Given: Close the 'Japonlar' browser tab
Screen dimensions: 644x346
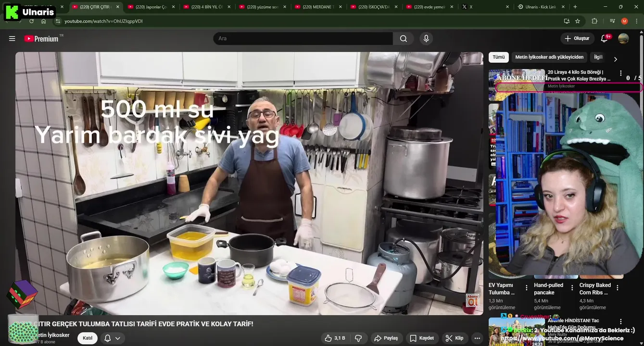Looking at the screenshot, I should (173, 7).
